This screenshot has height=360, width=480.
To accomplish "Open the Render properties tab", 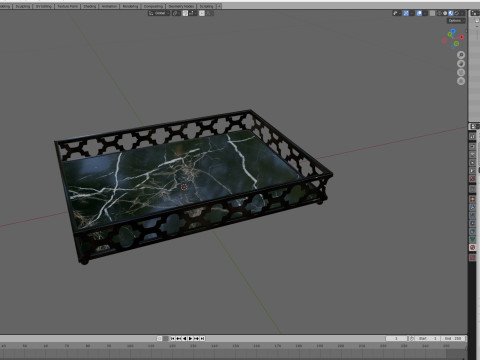I will click(473, 146).
